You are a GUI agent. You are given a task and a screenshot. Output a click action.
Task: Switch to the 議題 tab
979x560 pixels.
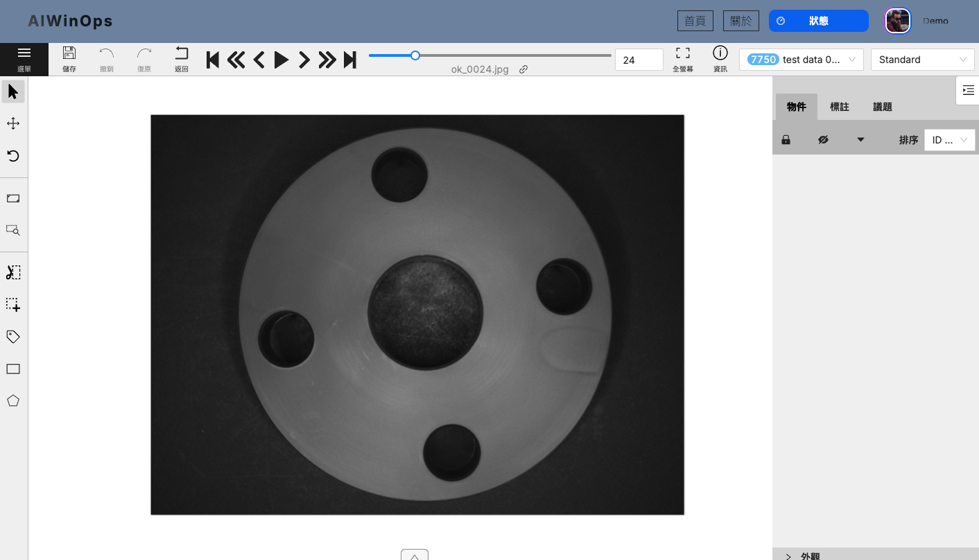883,107
